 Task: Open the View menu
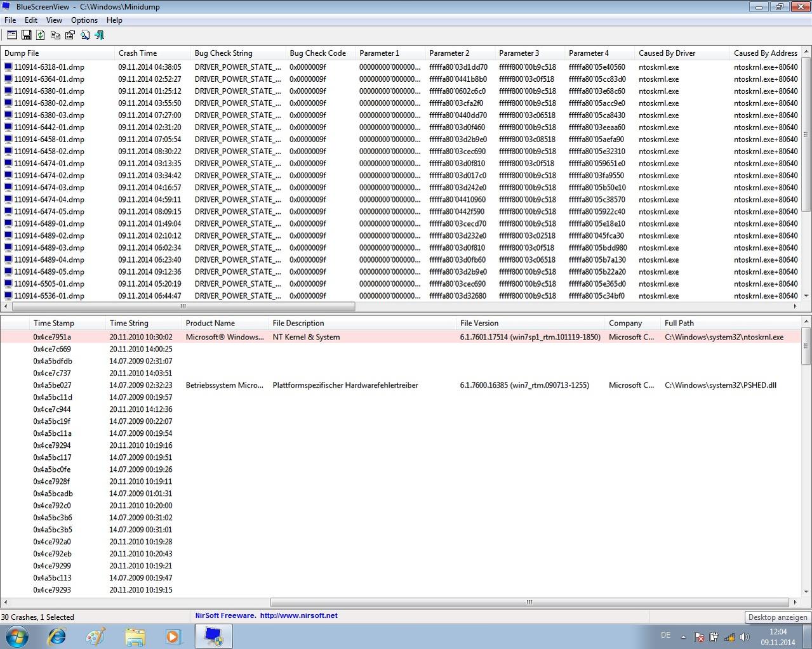pos(54,20)
